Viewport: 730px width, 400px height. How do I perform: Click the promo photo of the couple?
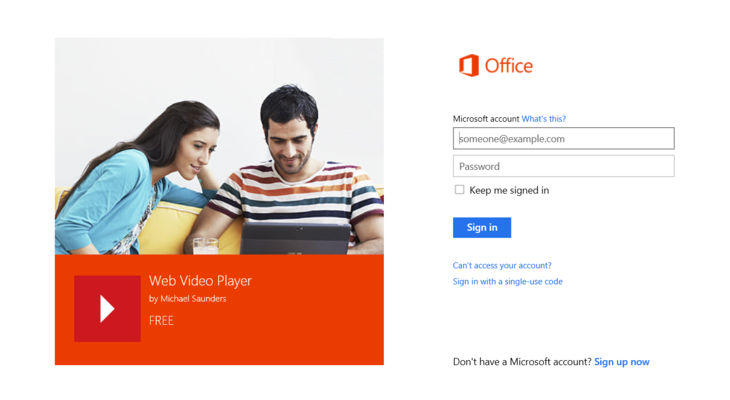tap(219, 146)
